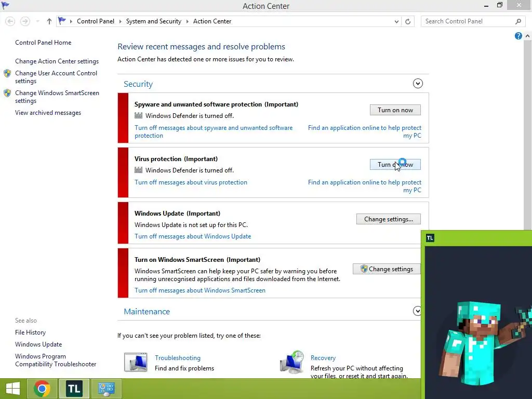Collapse the Security section
The image size is (532, 399).
coord(418,84)
